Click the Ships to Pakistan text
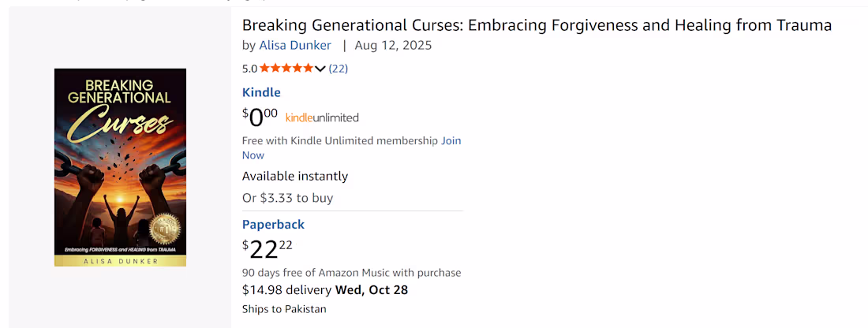The width and height of the screenshot is (868, 328). (284, 309)
